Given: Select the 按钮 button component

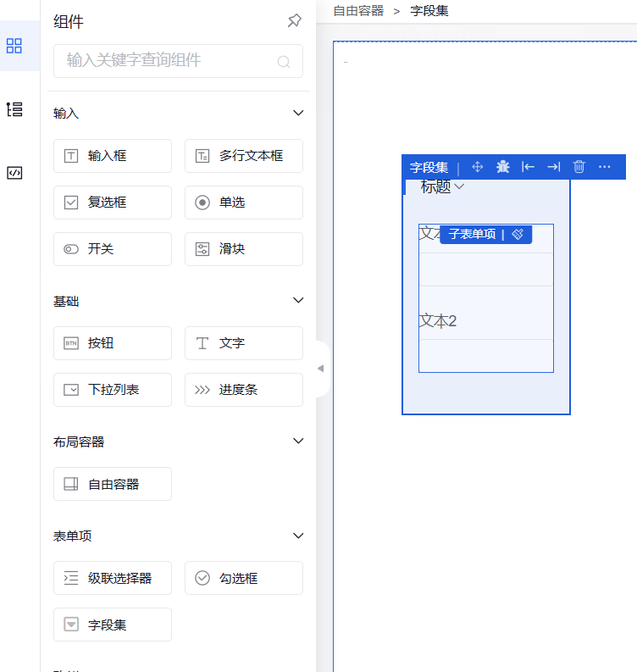Looking at the screenshot, I should [112, 343].
